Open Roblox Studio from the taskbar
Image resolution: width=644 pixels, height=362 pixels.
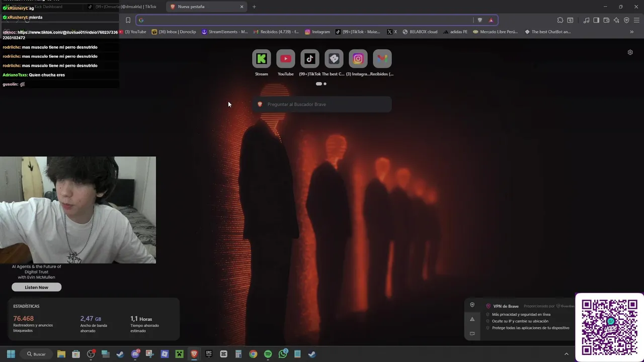click(x=165, y=354)
